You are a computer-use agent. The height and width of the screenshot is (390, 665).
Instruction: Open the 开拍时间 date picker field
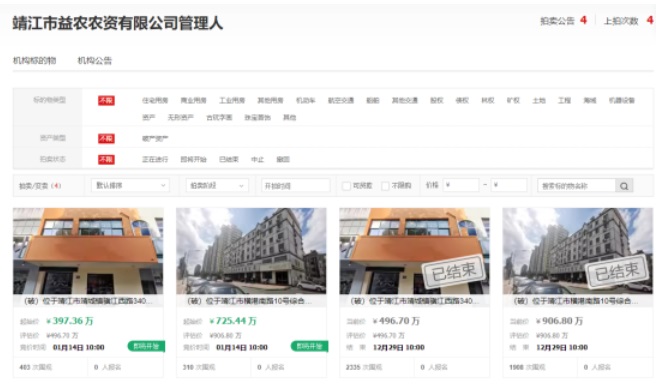click(x=295, y=186)
